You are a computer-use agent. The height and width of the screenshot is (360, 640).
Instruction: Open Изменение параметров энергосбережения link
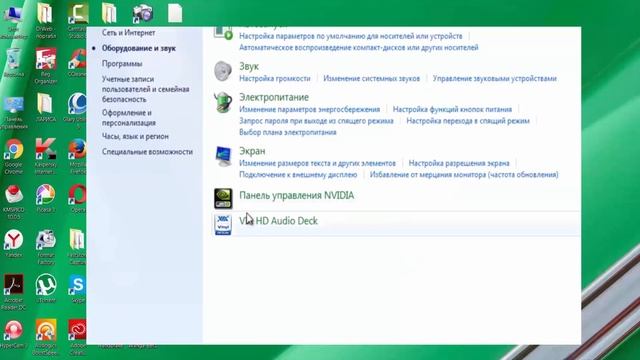click(x=309, y=109)
